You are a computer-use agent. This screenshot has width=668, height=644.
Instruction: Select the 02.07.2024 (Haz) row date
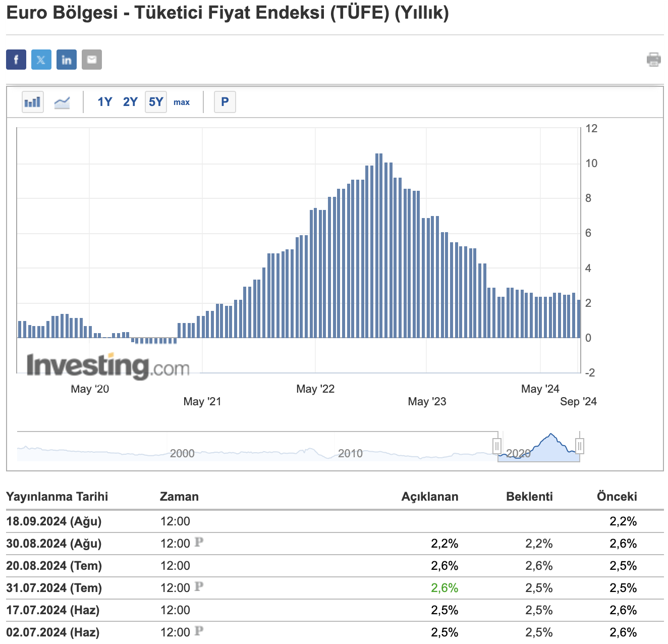point(53,632)
